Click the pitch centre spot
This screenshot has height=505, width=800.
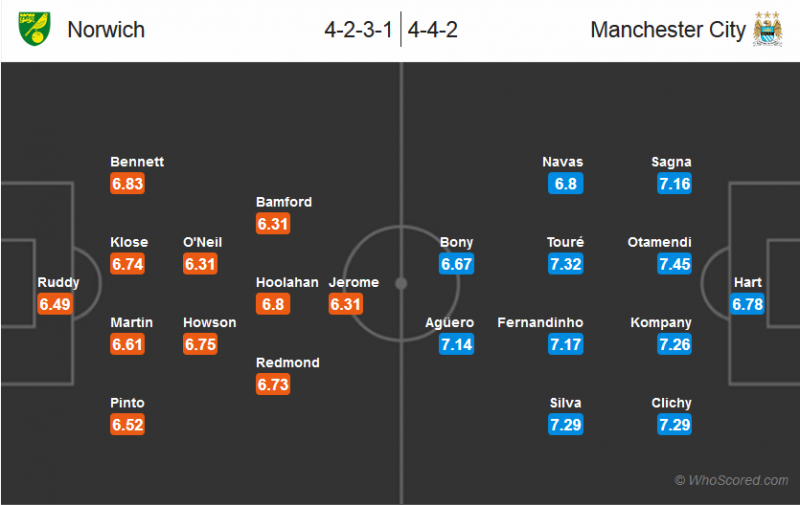tap(401, 283)
